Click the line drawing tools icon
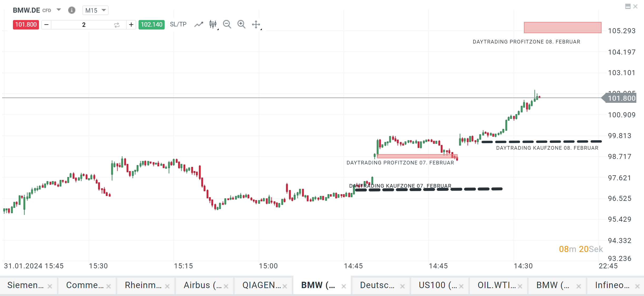This screenshot has height=296, width=644. coord(199,25)
